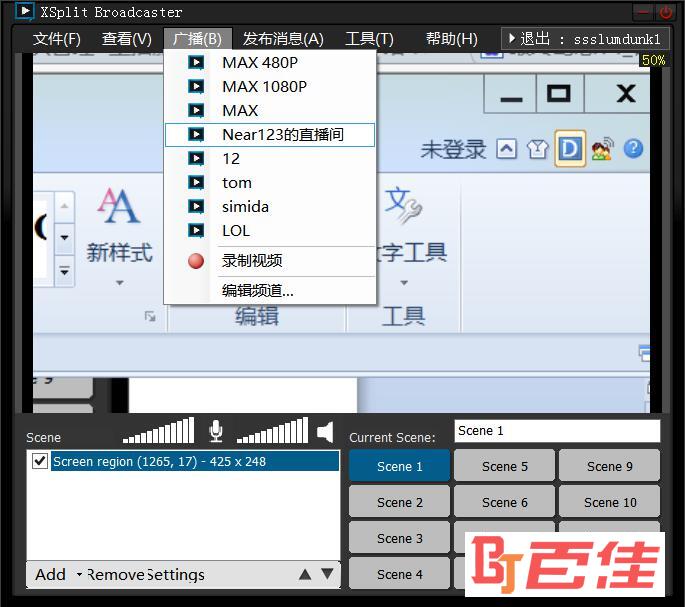Click the shirt skin icon in preview
685x607 pixels.
(x=537, y=150)
